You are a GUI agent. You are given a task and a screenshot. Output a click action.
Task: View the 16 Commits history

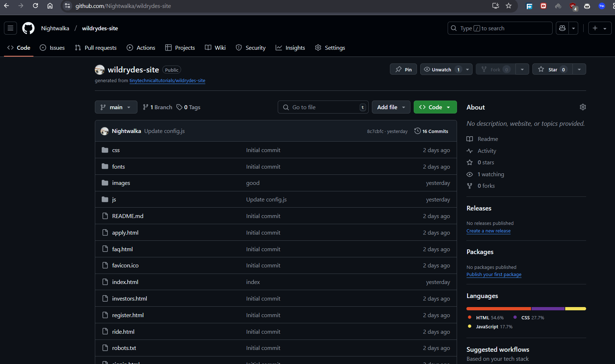tap(431, 131)
